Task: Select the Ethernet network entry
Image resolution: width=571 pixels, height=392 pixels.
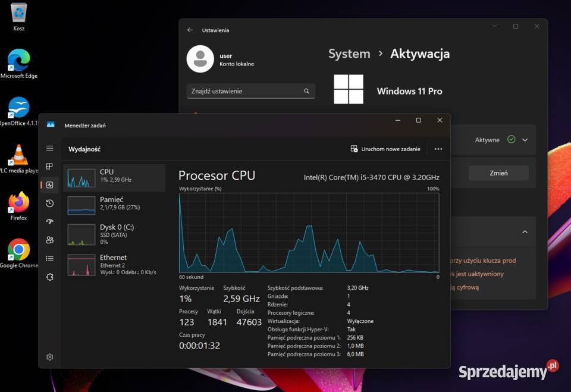Action: (x=114, y=265)
